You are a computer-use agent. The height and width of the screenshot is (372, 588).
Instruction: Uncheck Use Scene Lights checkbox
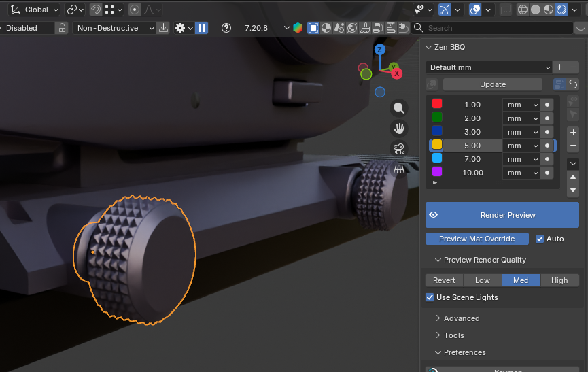430,297
